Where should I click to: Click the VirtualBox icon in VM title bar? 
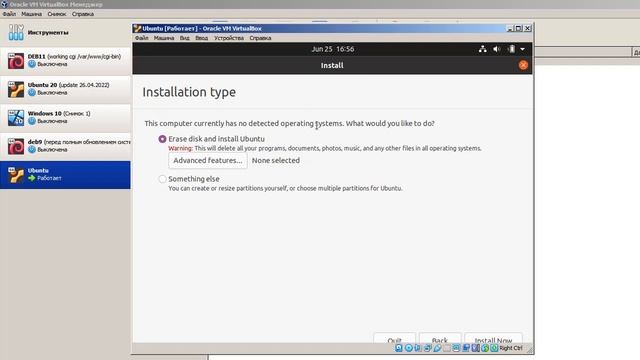pos(137,28)
